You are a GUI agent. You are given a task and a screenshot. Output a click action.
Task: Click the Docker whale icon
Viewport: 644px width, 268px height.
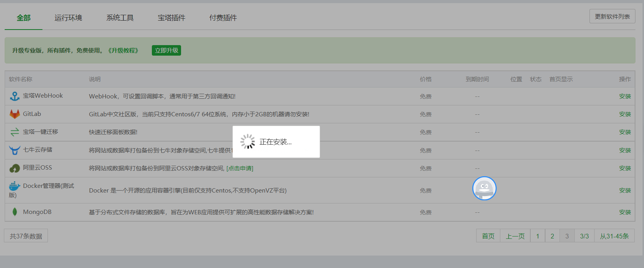click(15, 186)
